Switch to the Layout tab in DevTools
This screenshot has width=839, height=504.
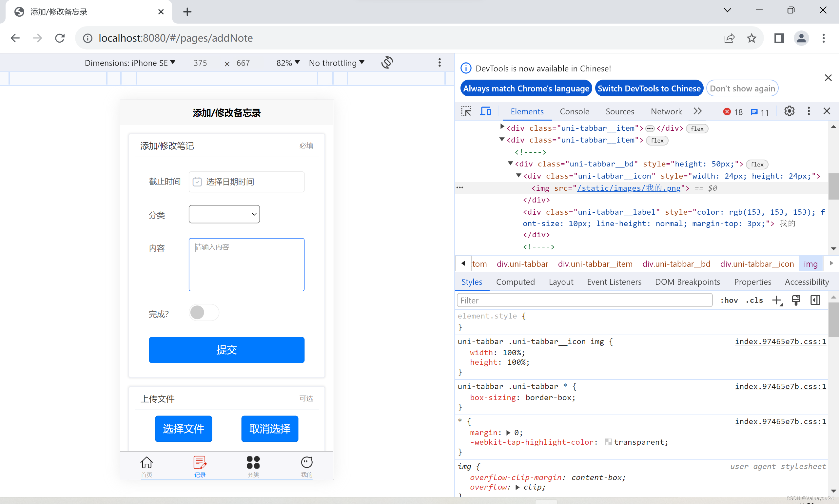click(x=561, y=282)
